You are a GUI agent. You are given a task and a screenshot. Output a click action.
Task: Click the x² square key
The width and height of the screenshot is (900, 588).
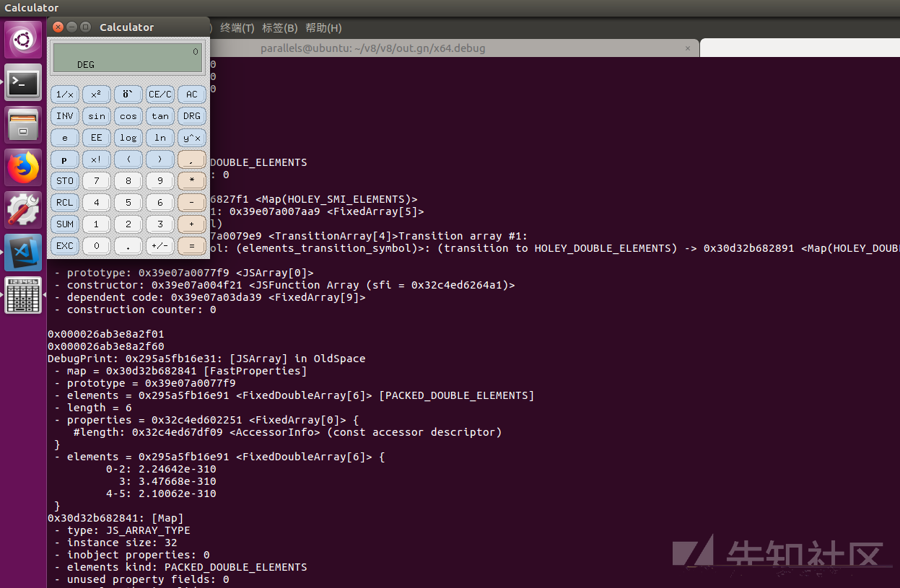coord(97,95)
